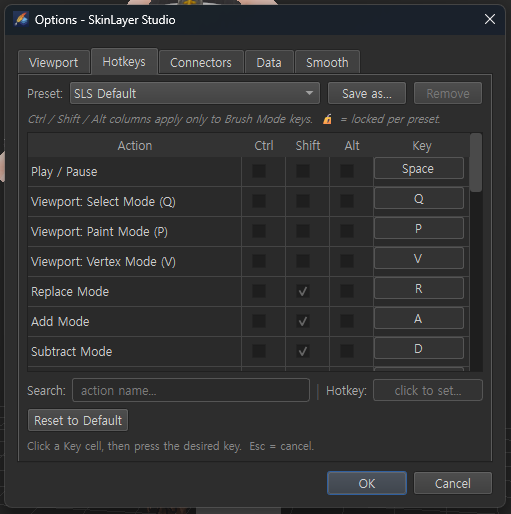Click the V key cell for Vertex Mode
This screenshot has width=511, height=514.
point(419,258)
